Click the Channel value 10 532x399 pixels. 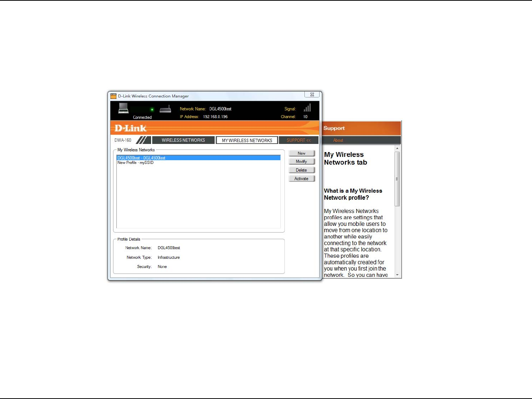pyautogui.click(x=305, y=117)
